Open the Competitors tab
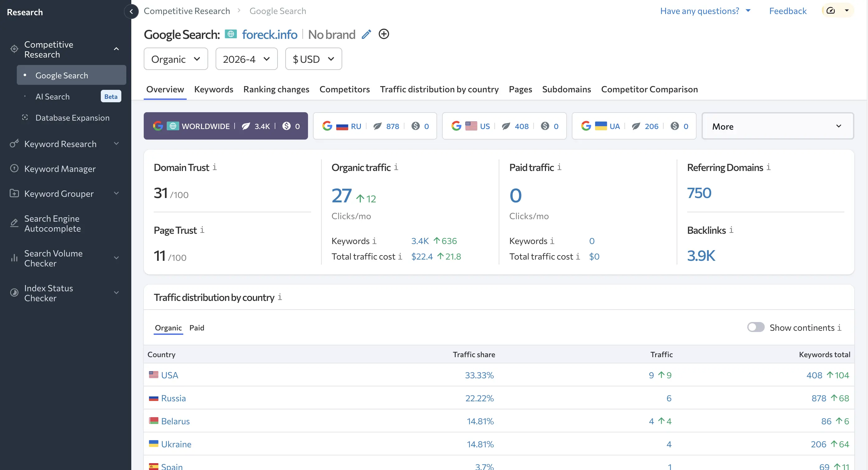This screenshot has width=868, height=470. coord(345,89)
